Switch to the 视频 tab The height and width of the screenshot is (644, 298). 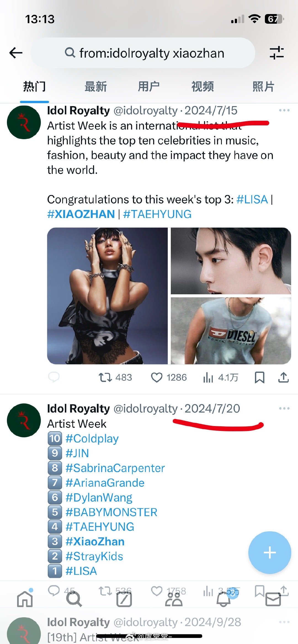[x=203, y=87]
